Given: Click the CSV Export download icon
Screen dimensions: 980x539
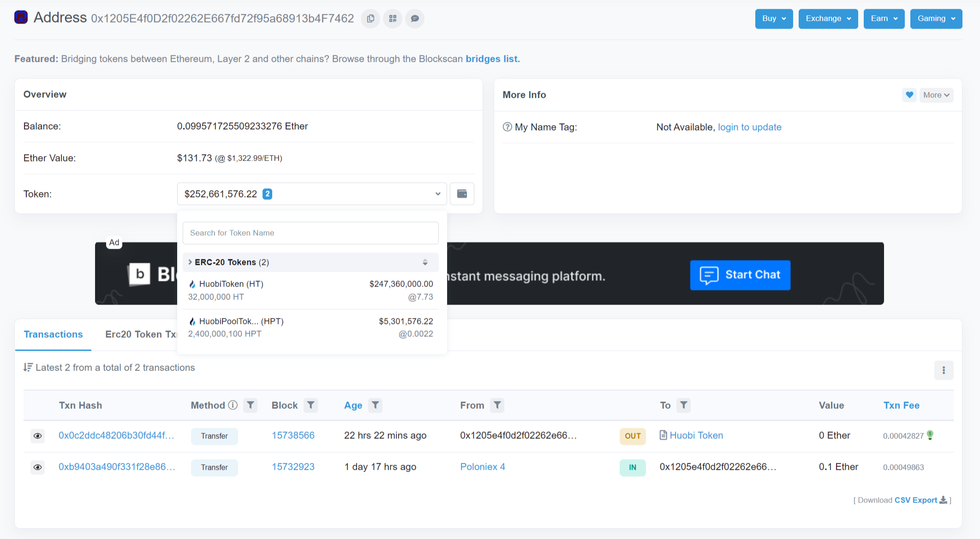Looking at the screenshot, I should tap(944, 500).
